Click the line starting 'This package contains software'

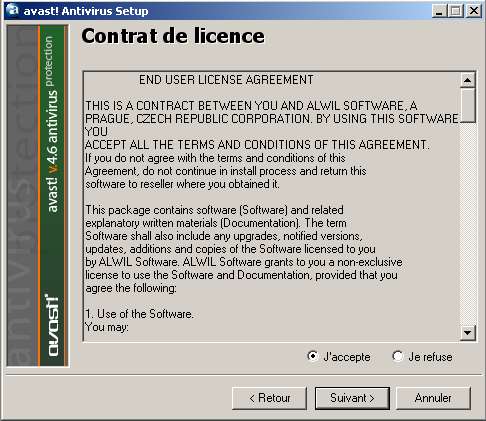(x=214, y=210)
